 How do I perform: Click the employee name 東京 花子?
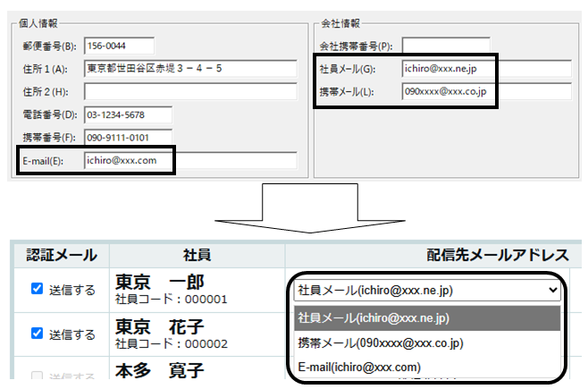pyautogui.click(x=160, y=326)
